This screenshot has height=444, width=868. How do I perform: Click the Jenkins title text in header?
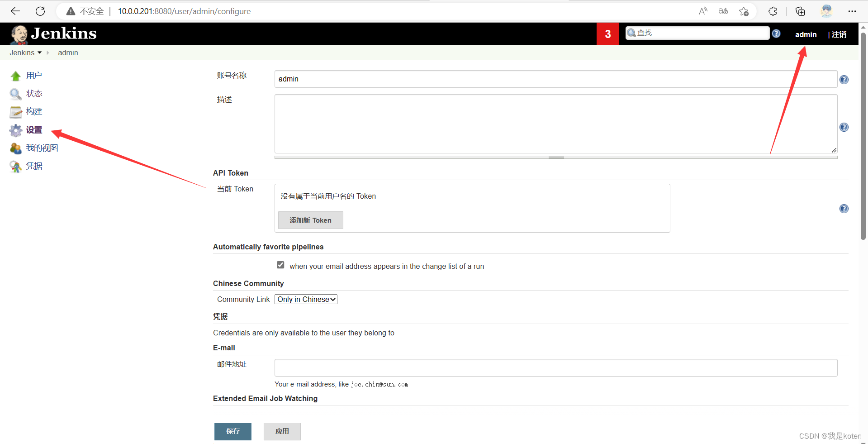pyautogui.click(x=64, y=33)
